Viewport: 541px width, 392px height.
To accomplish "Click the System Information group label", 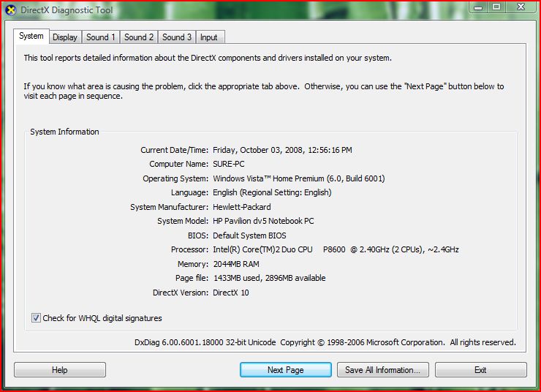I will 64,132.
